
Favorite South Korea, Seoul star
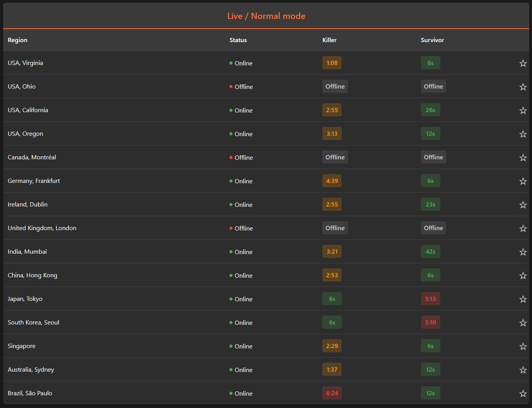[523, 323]
